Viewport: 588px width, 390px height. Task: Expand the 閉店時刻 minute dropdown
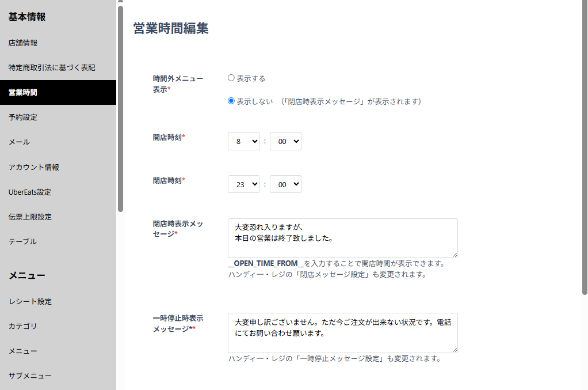285,184
